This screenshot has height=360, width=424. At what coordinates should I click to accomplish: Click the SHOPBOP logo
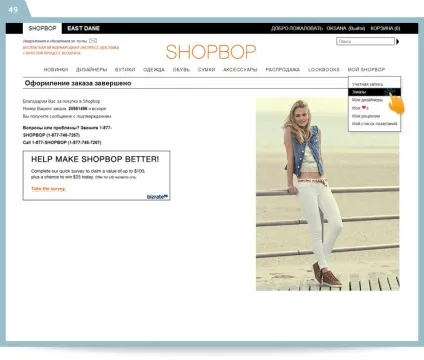(x=211, y=52)
